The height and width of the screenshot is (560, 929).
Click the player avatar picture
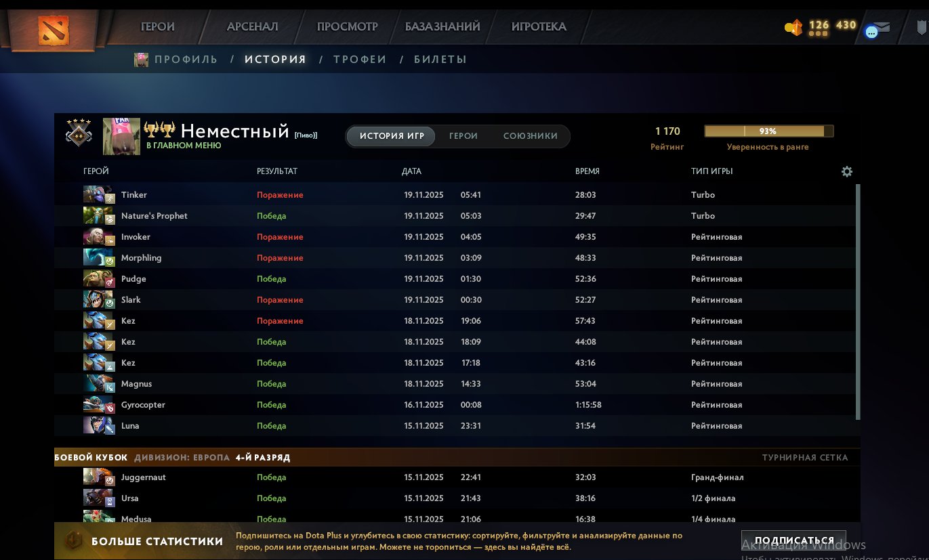pos(121,135)
